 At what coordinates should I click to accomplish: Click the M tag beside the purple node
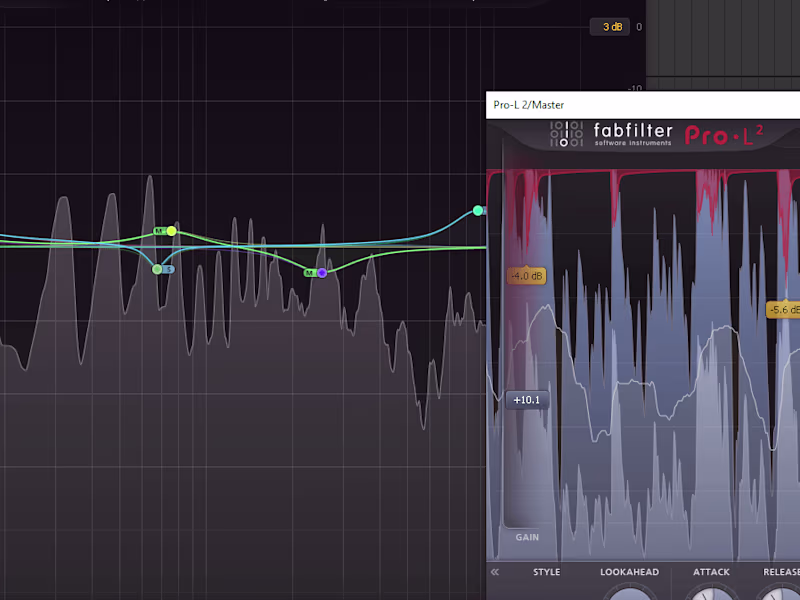coord(310,273)
